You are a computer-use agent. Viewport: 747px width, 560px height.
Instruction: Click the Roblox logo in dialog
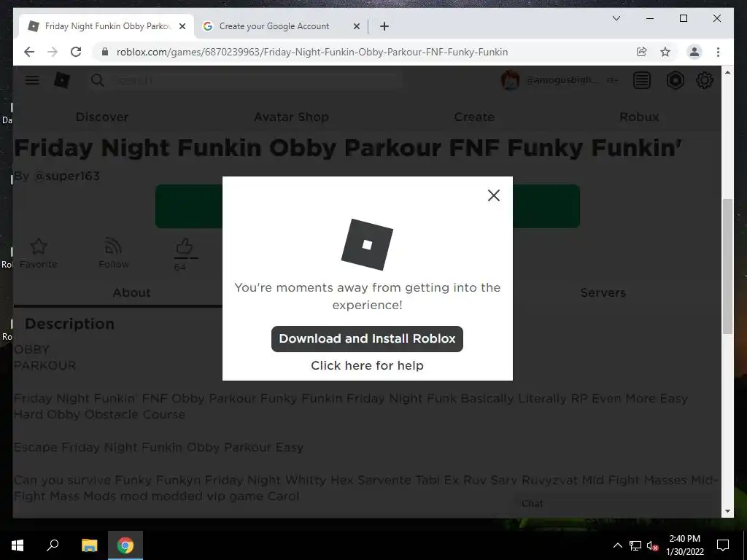(x=367, y=244)
